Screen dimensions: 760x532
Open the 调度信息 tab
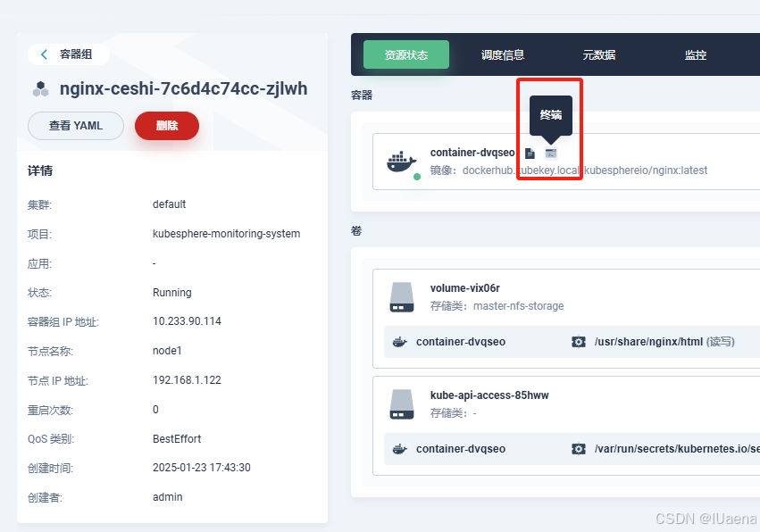pos(503,54)
